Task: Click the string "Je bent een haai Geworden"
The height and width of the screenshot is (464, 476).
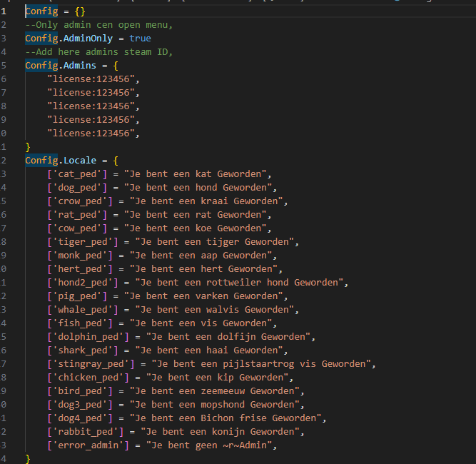Action: tap(209, 350)
